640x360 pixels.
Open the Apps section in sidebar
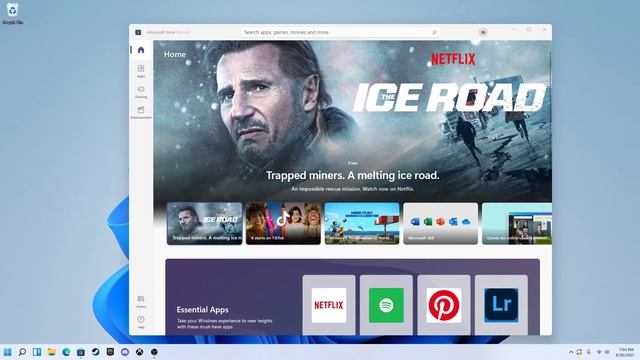(141, 71)
